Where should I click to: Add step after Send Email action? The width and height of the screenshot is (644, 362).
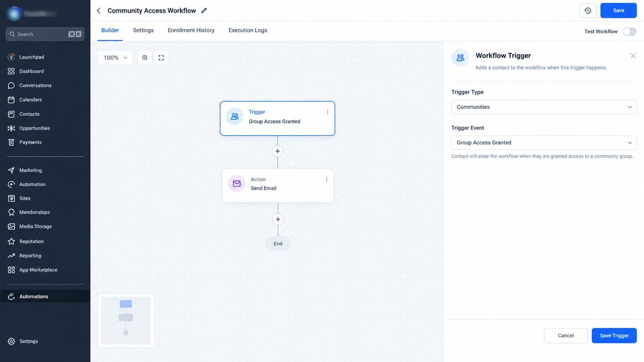(278, 219)
